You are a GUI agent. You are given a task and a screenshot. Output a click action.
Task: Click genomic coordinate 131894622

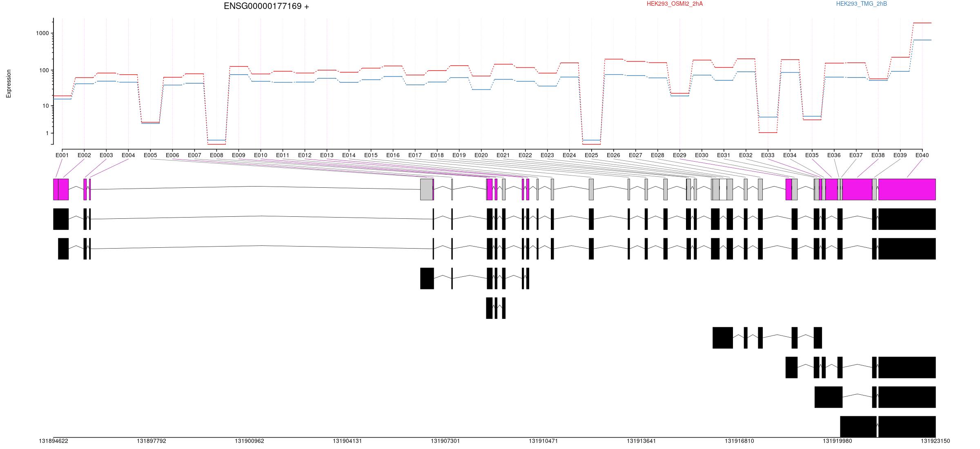tap(53, 441)
